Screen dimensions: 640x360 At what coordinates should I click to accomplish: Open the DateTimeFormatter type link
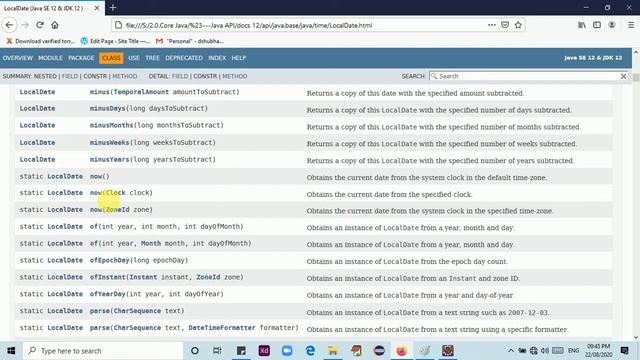pos(222,328)
